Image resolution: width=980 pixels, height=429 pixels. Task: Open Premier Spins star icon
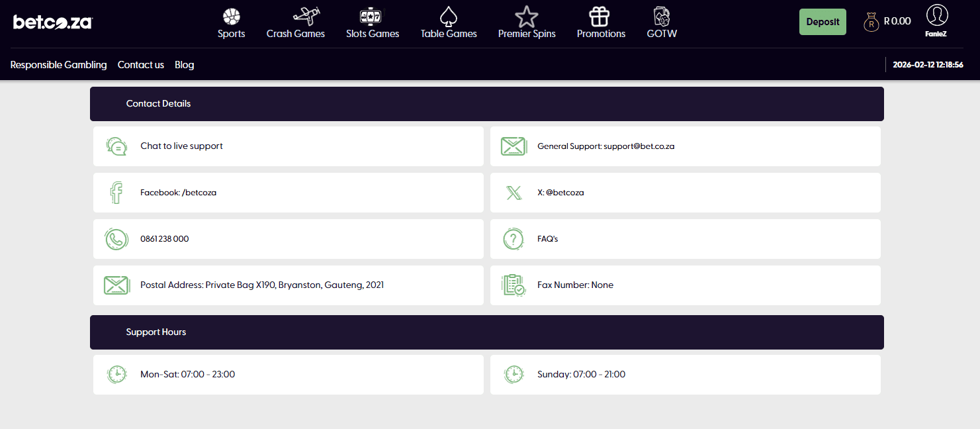pos(527,16)
